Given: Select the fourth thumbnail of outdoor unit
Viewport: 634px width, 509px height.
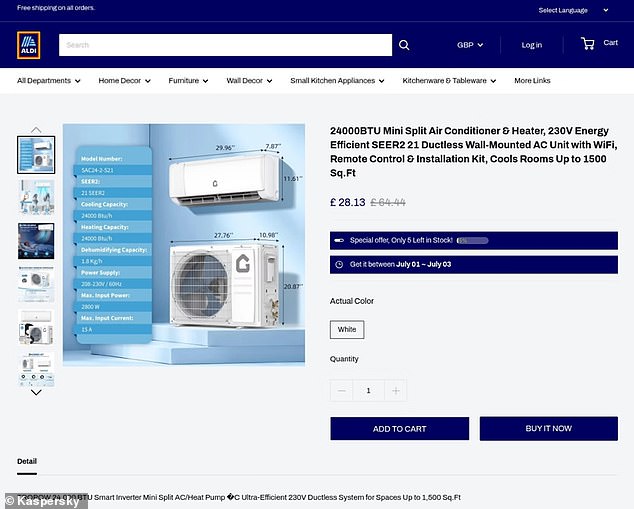Looking at the screenshot, I should point(36,284).
